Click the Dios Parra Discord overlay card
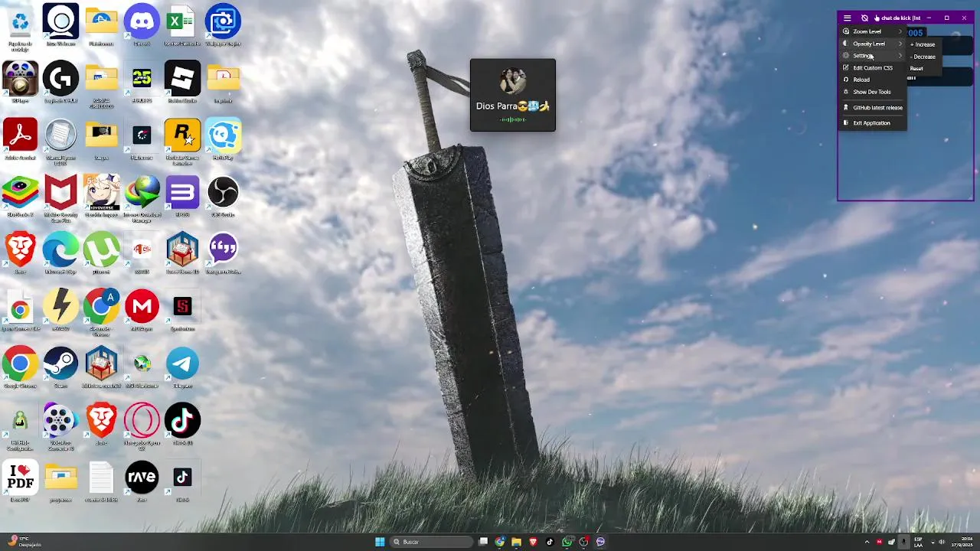 (x=513, y=95)
